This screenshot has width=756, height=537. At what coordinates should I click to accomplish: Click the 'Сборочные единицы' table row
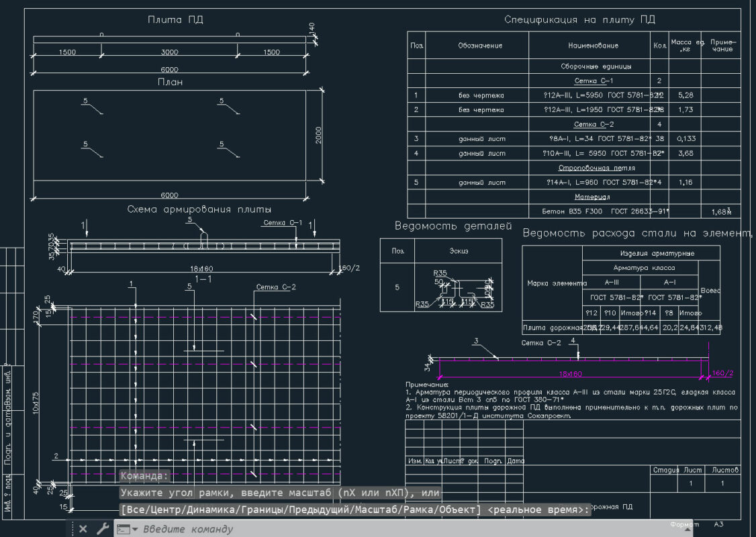point(596,66)
